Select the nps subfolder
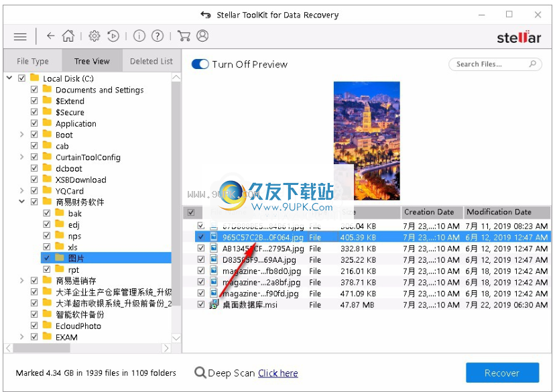The image size is (557, 392). (74, 236)
